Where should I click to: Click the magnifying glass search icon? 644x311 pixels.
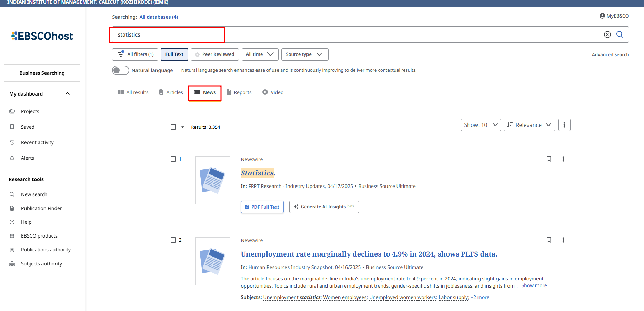tap(620, 34)
